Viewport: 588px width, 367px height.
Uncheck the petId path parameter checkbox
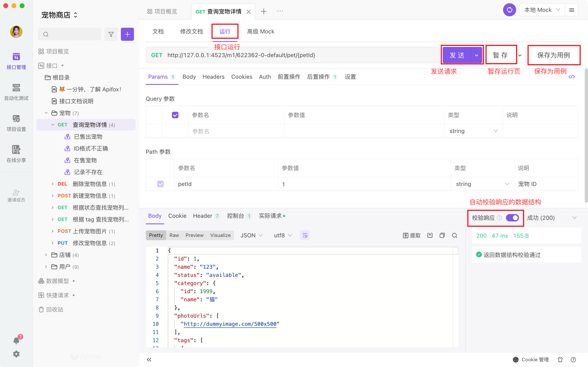point(160,184)
